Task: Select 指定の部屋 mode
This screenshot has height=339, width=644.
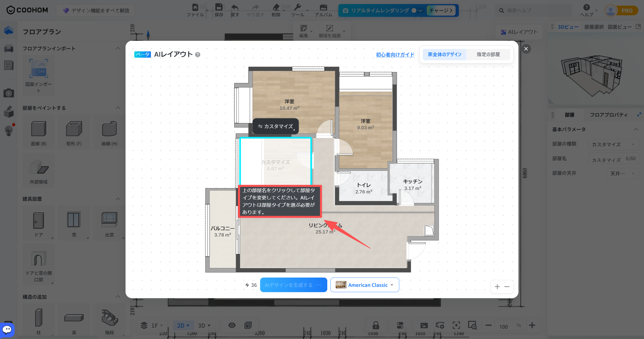Action: click(x=488, y=54)
